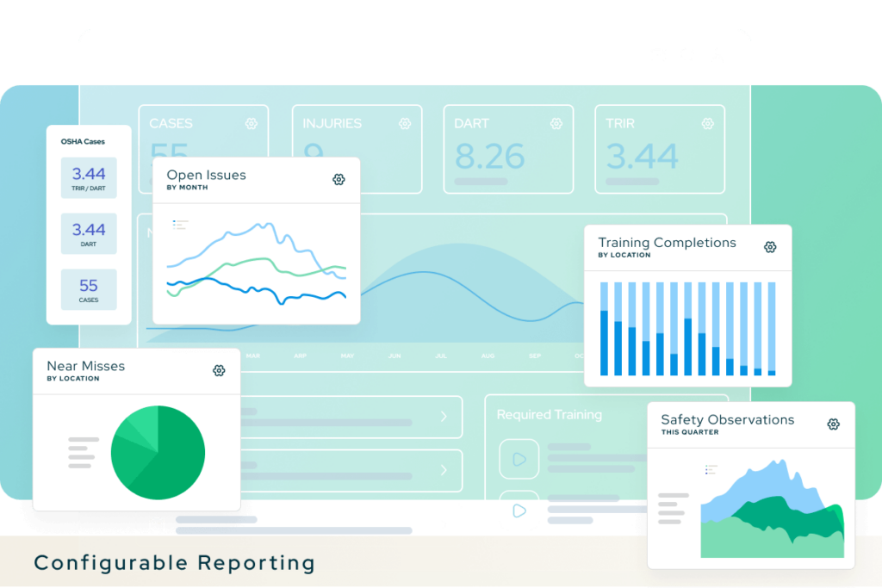Viewport: 882px width, 588px height.
Task: Play the second training video below
Action: coord(519,511)
